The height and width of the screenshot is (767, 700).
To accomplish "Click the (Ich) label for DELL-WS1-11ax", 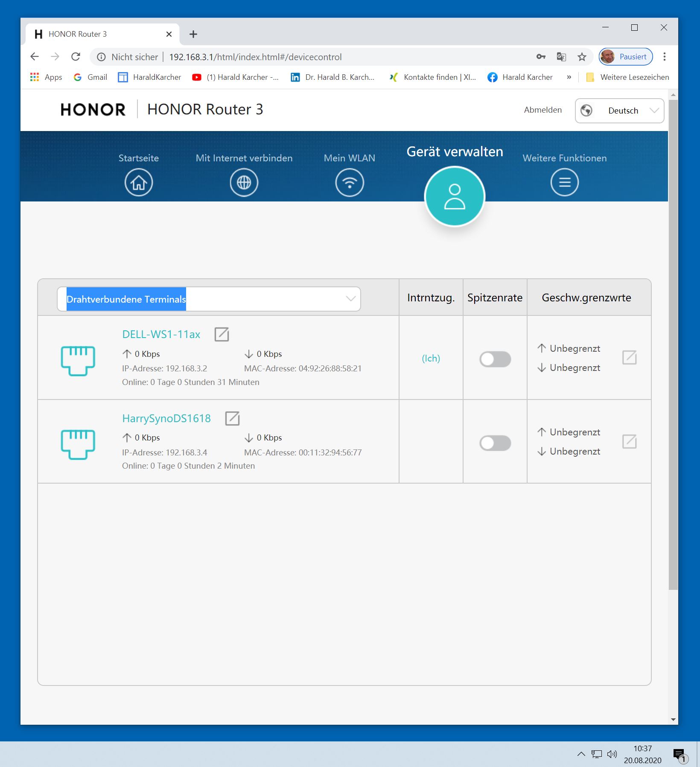I will click(x=431, y=358).
